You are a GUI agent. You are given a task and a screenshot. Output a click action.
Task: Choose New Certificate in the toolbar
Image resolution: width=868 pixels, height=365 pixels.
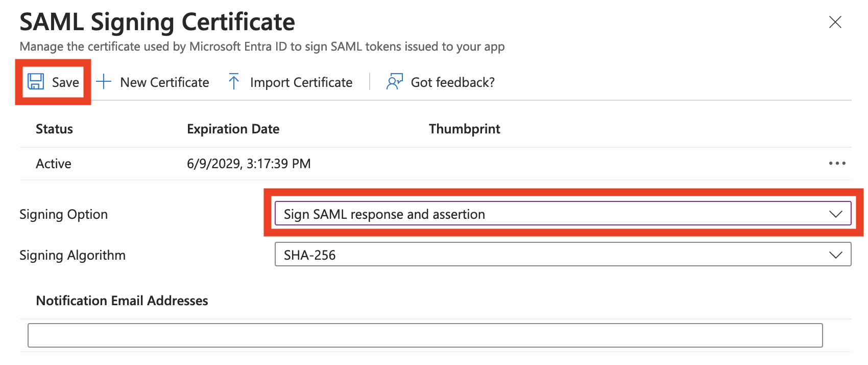[x=164, y=82]
